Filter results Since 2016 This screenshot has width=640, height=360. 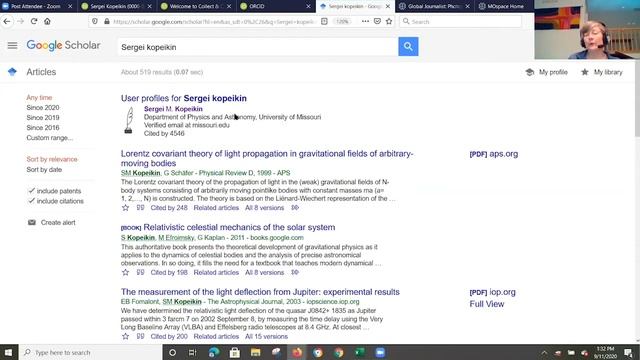43,128
